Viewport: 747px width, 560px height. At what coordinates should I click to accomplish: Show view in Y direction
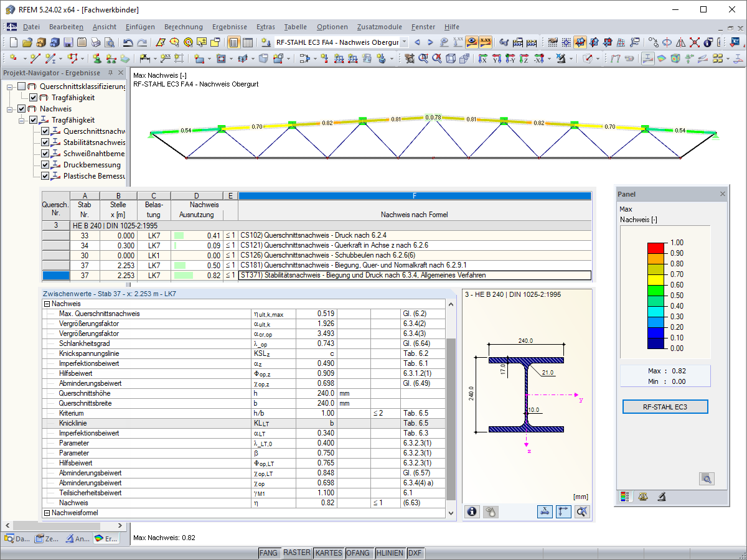click(497, 58)
